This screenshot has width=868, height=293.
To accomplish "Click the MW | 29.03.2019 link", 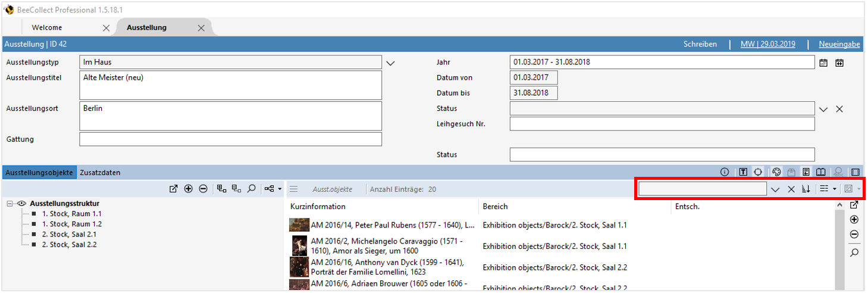I will pyautogui.click(x=767, y=44).
